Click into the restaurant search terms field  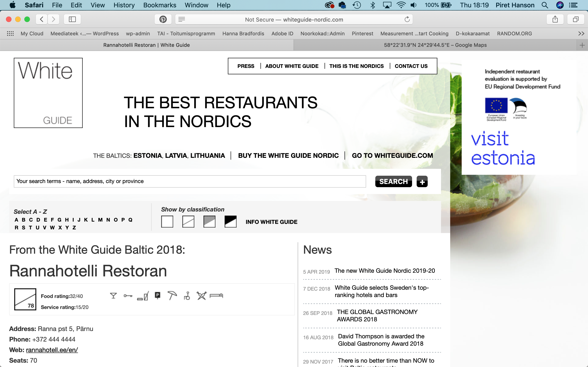tap(189, 181)
